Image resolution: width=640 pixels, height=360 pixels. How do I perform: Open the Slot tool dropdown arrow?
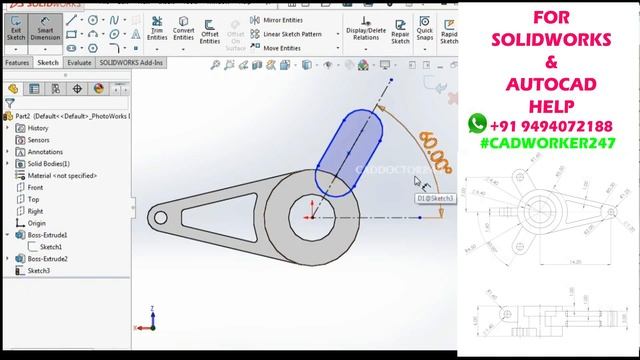[x=82, y=48]
